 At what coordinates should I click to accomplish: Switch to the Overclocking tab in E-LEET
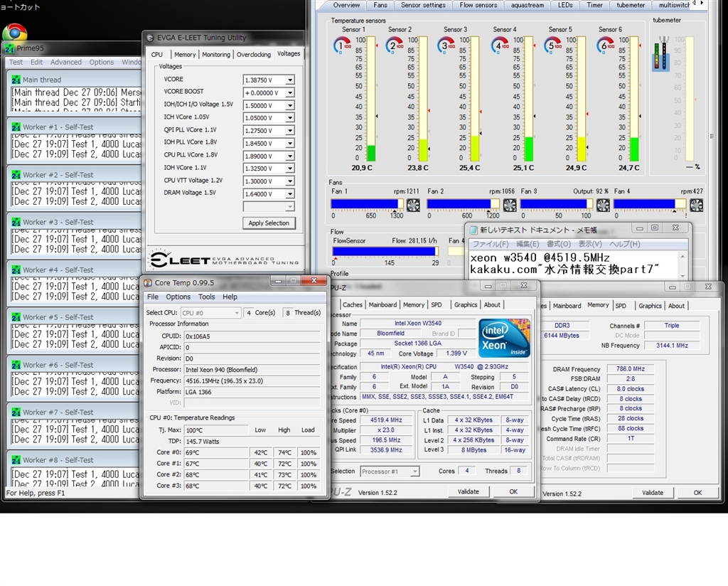(254, 54)
